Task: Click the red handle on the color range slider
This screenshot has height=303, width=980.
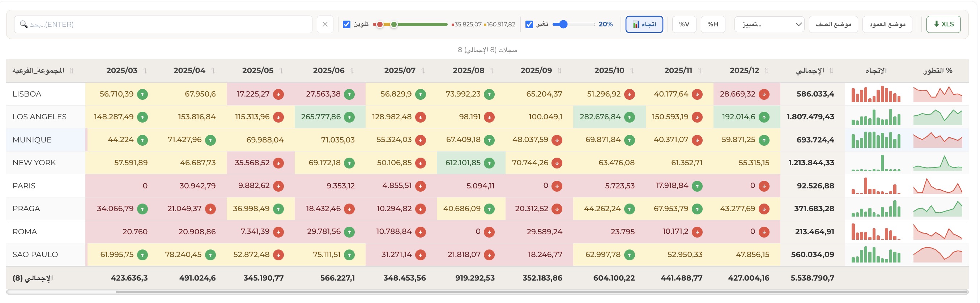Action: click(x=380, y=24)
